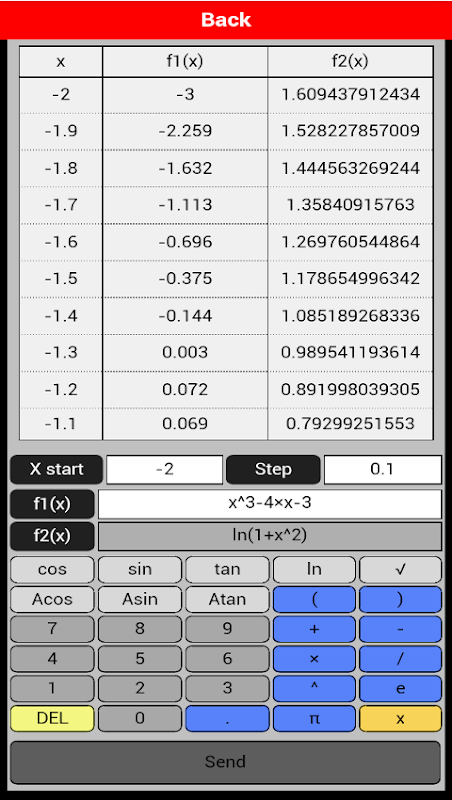Tap the decimal point key
The height and width of the screenshot is (800, 452).
tap(227, 719)
